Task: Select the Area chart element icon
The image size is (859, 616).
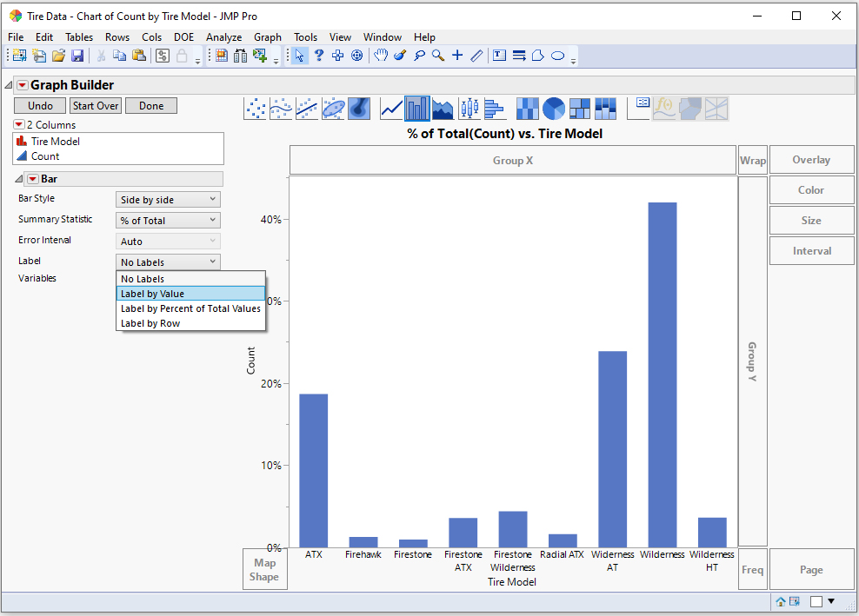Action: tap(442, 108)
